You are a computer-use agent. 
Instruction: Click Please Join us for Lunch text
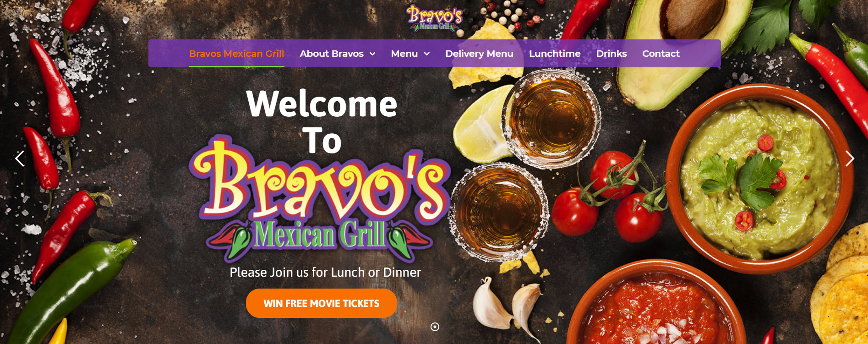coord(325,273)
